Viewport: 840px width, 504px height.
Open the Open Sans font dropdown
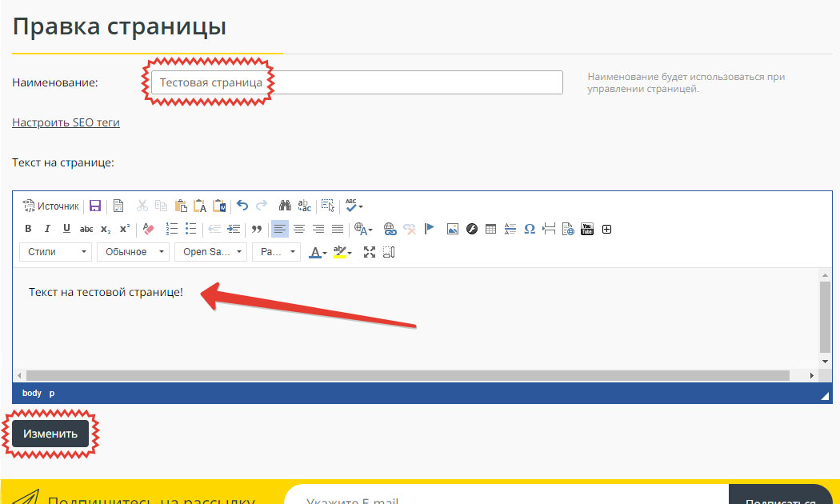[212, 253]
